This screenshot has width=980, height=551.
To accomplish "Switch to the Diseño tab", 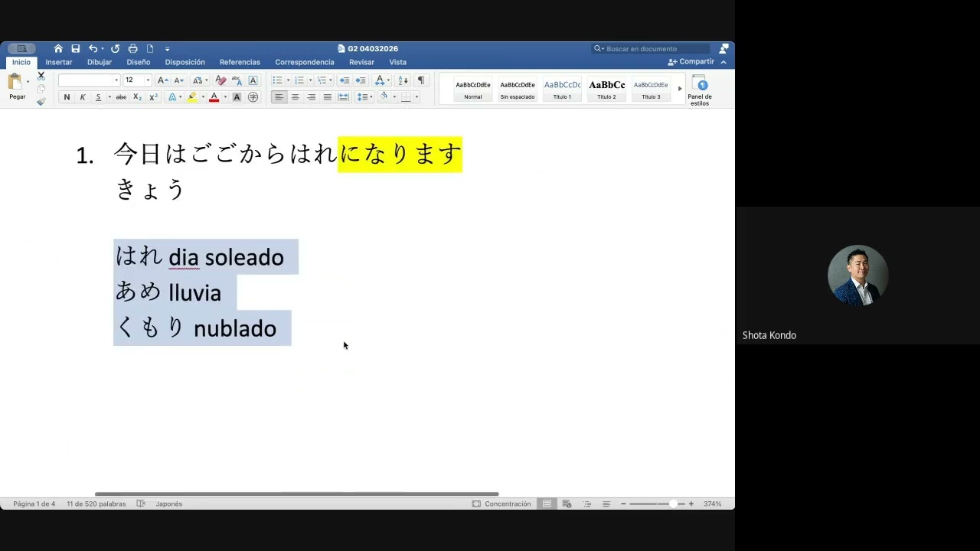I will click(x=139, y=62).
